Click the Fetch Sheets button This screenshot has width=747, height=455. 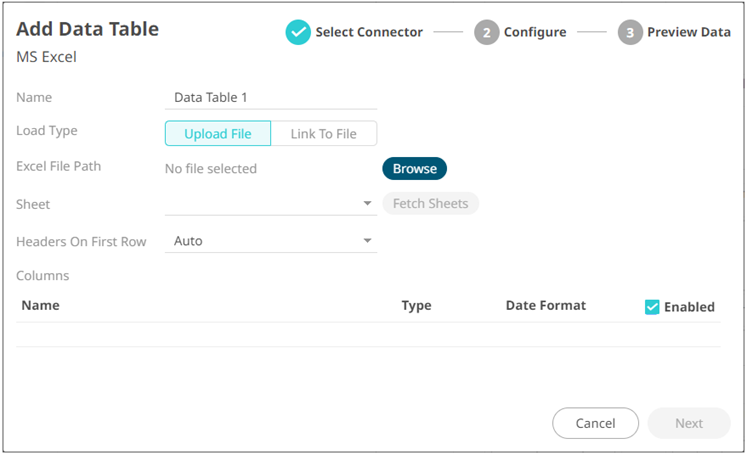coord(430,204)
